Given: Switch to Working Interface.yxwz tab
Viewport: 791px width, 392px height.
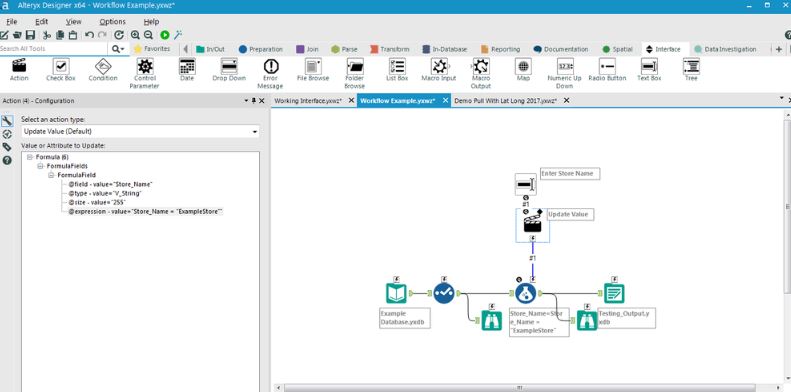Looking at the screenshot, I should coord(308,100).
